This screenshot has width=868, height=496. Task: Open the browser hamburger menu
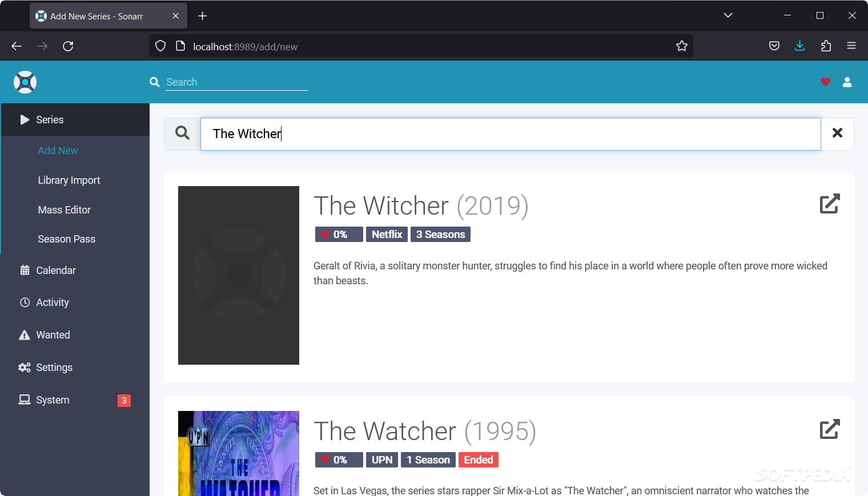point(851,46)
